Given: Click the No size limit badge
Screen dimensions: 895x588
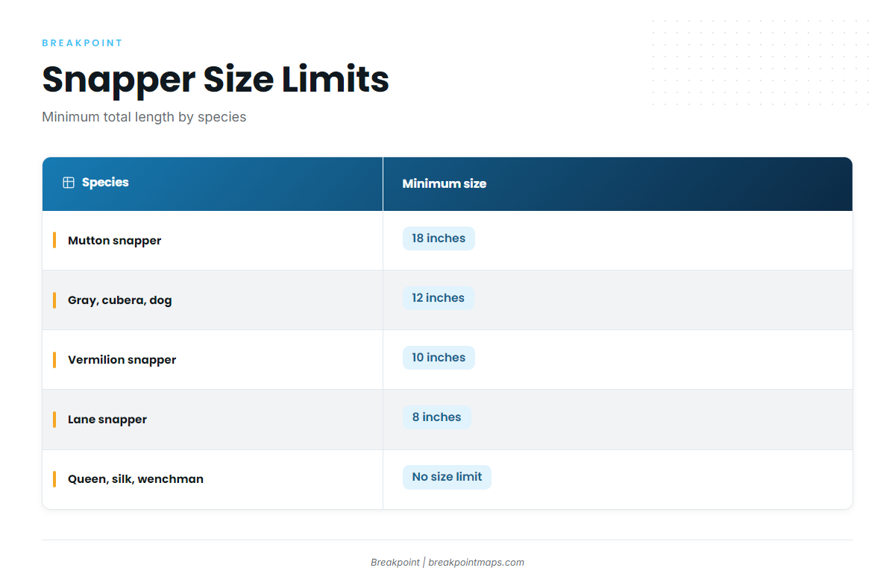Looking at the screenshot, I should [x=447, y=477].
